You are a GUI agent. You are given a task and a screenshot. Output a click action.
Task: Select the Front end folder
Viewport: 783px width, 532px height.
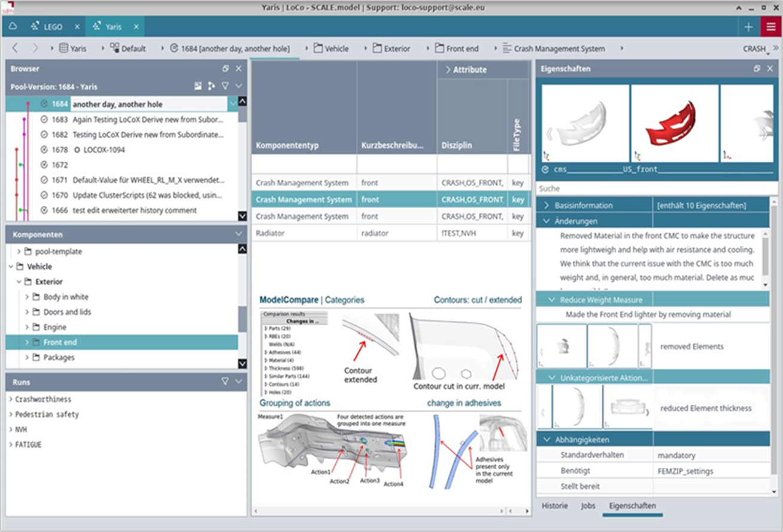click(122, 342)
